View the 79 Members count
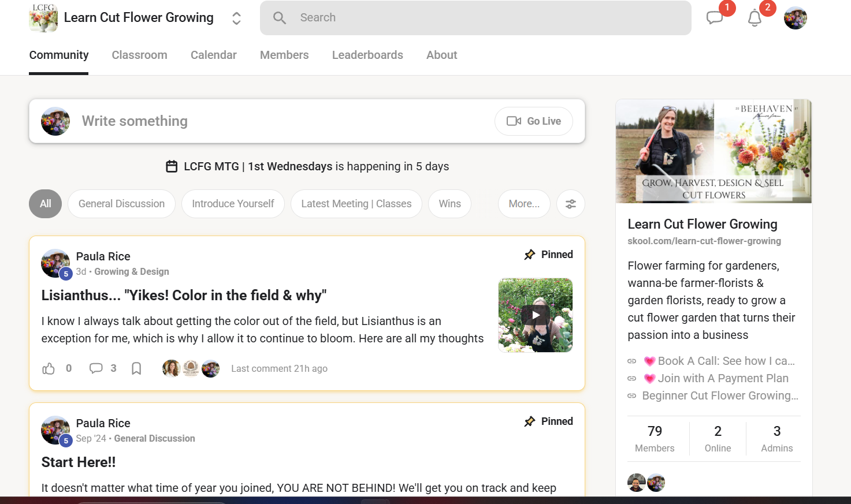 pyautogui.click(x=655, y=439)
